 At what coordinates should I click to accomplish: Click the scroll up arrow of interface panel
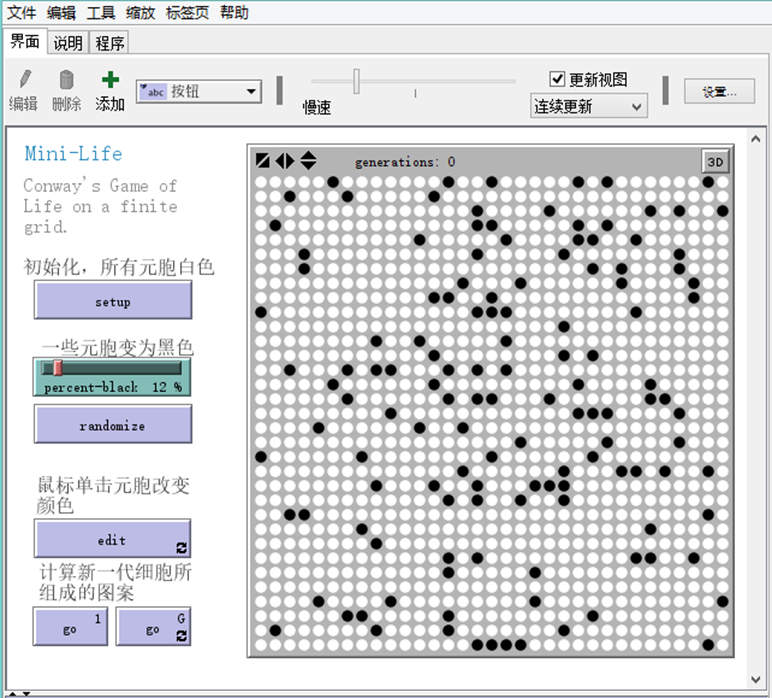click(x=756, y=139)
